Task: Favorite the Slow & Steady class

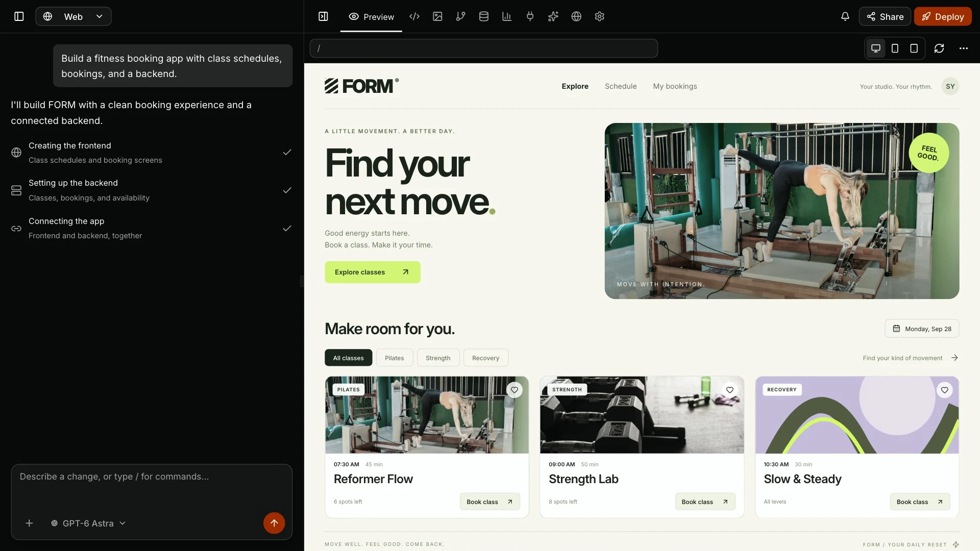Action: 945,390
